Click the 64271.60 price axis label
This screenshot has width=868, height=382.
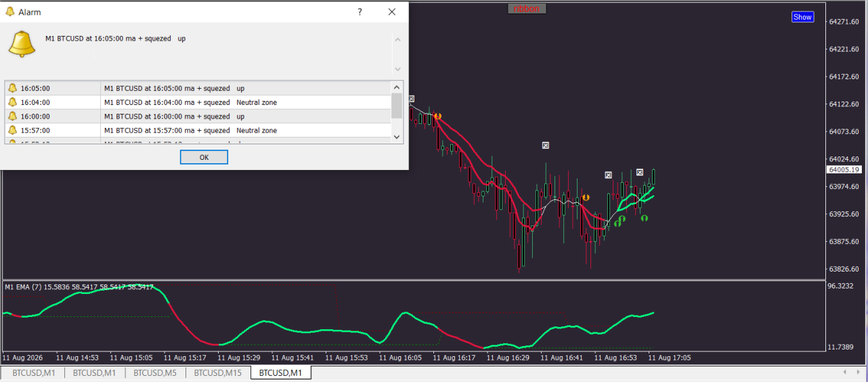click(x=843, y=22)
